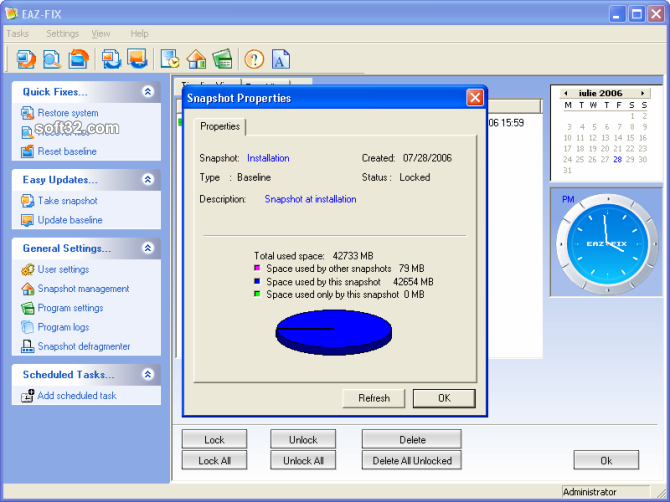Click the Unlock All button
Image resolution: width=670 pixels, height=502 pixels.
303,461
